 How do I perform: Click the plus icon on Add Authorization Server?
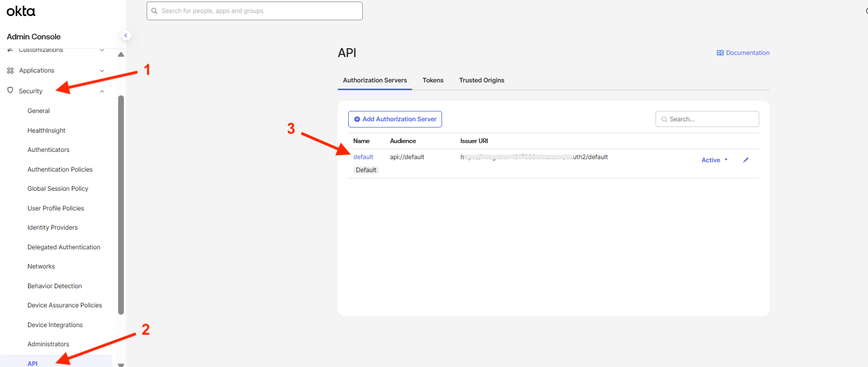pyautogui.click(x=357, y=119)
